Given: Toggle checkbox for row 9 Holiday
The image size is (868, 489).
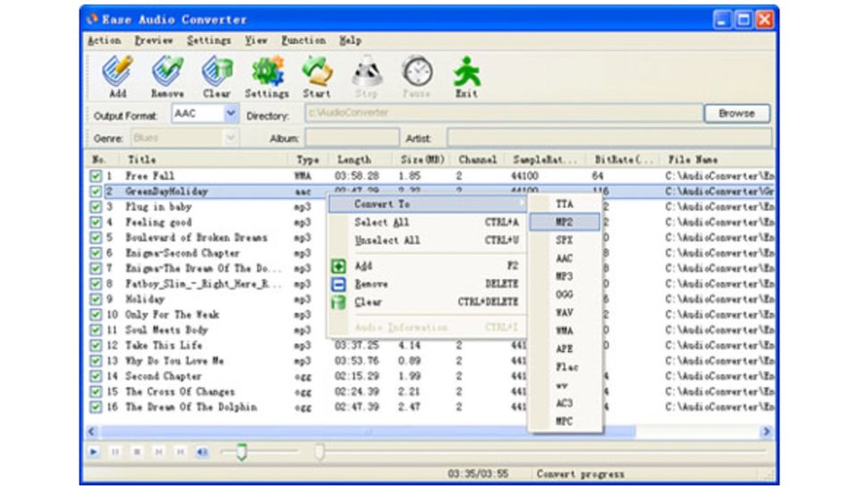Looking at the screenshot, I should click(96, 300).
